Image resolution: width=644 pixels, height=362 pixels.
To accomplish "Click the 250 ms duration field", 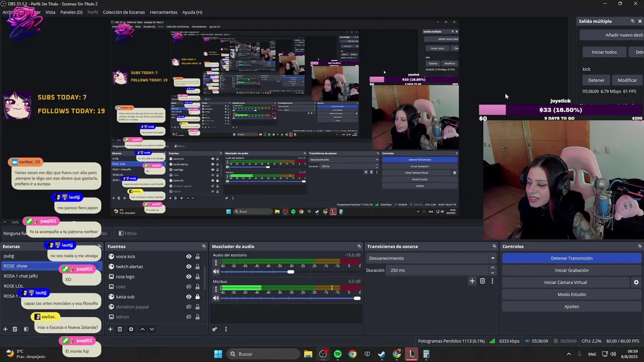I will point(438,270).
